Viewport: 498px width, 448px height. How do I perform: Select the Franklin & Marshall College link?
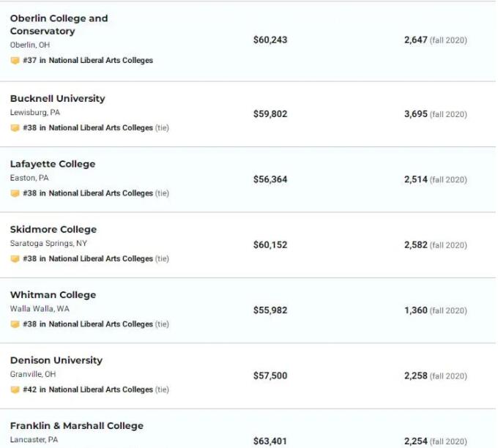point(77,426)
